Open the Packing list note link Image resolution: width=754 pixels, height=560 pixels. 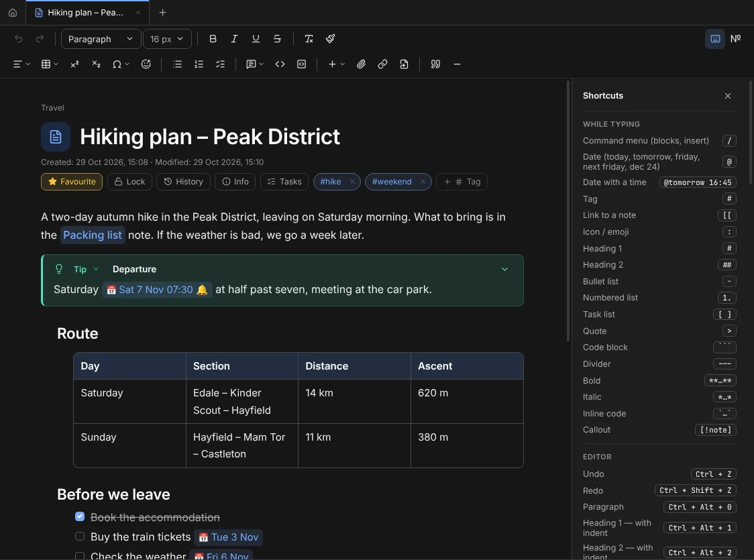pos(93,235)
